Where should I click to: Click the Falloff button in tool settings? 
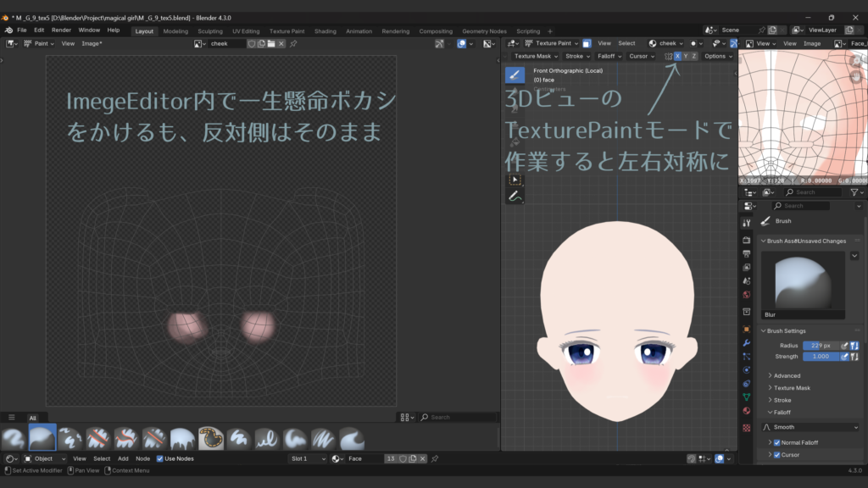[x=608, y=56]
